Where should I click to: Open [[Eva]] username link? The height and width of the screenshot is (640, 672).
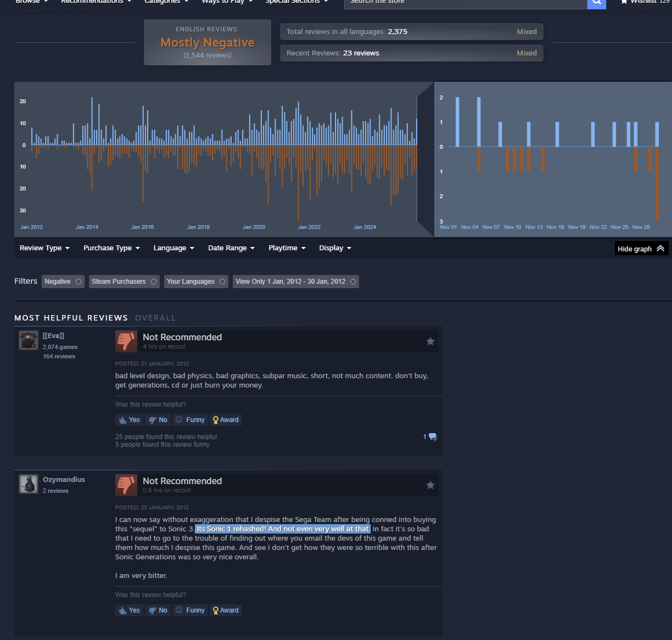click(54, 335)
